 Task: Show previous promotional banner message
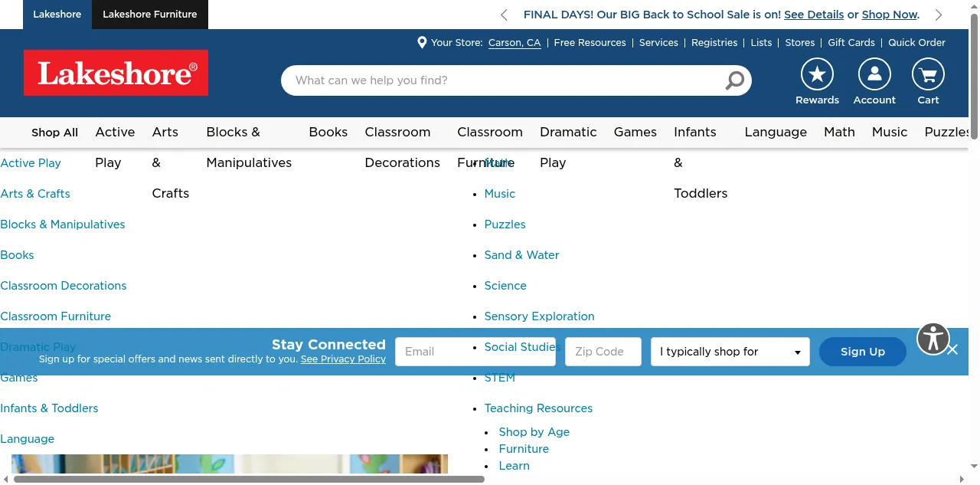(504, 15)
